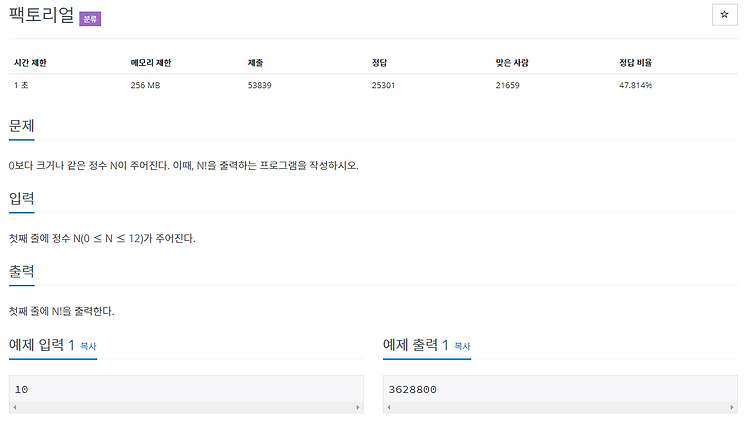The width and height of the screenshot is (750, 423).
Task: Click the 입력 section heading
Action: (22, 199)
